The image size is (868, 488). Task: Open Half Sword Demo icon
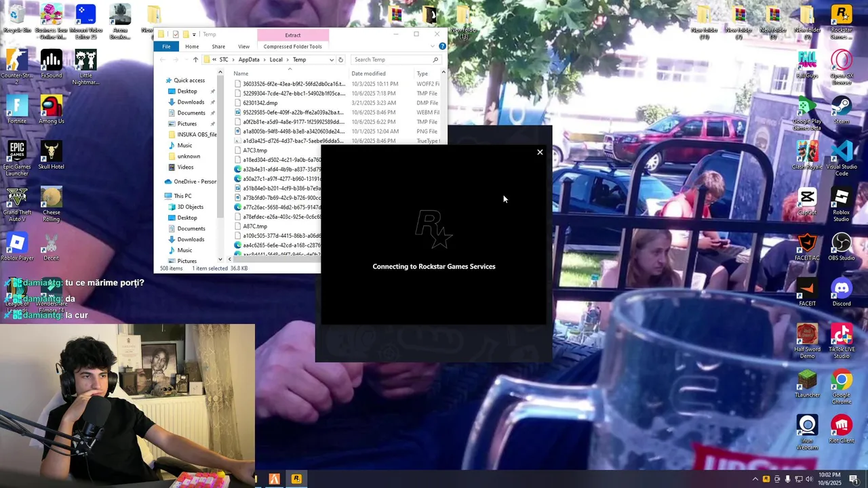(807, 341)
